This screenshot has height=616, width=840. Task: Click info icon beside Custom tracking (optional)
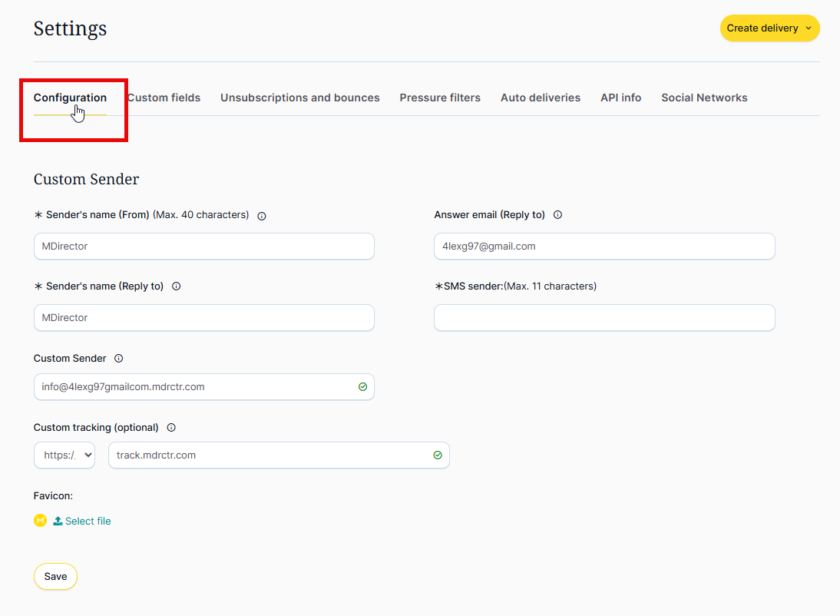click(171, 428)
